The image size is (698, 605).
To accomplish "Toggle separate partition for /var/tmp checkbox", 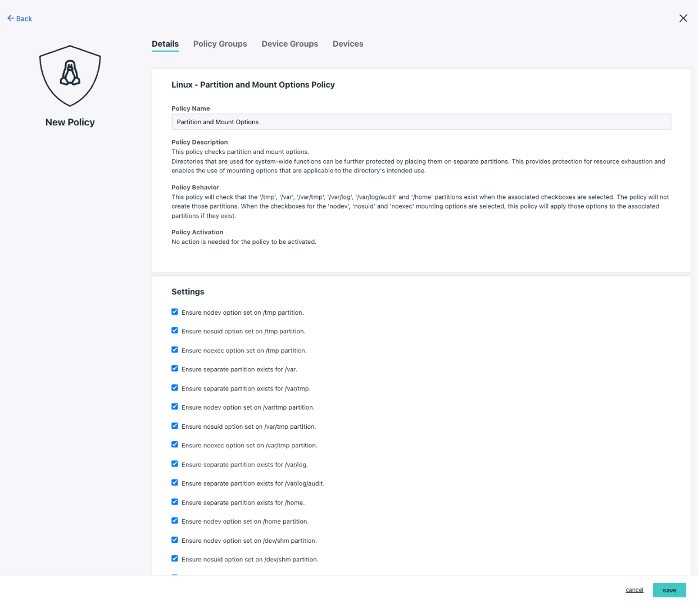I will point(175,388).
